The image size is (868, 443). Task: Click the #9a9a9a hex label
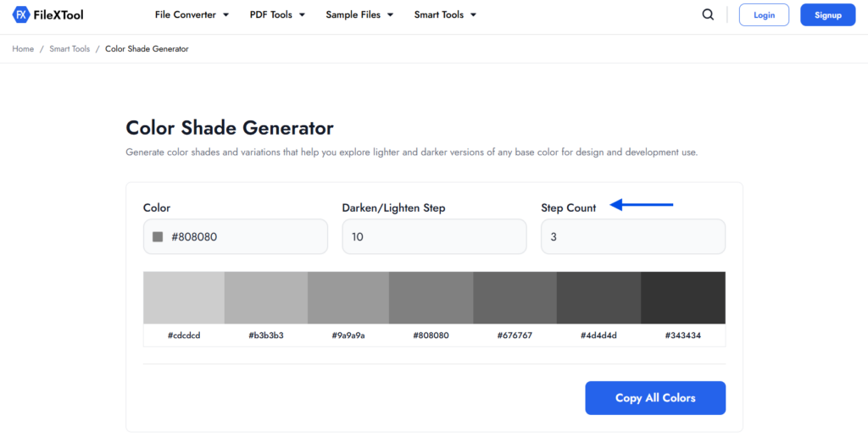point(348,335)
